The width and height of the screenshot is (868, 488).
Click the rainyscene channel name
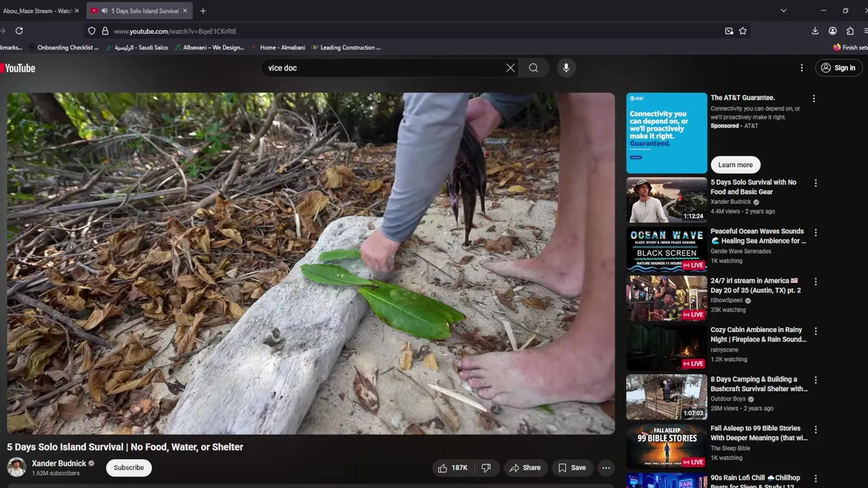coord(724,350)
